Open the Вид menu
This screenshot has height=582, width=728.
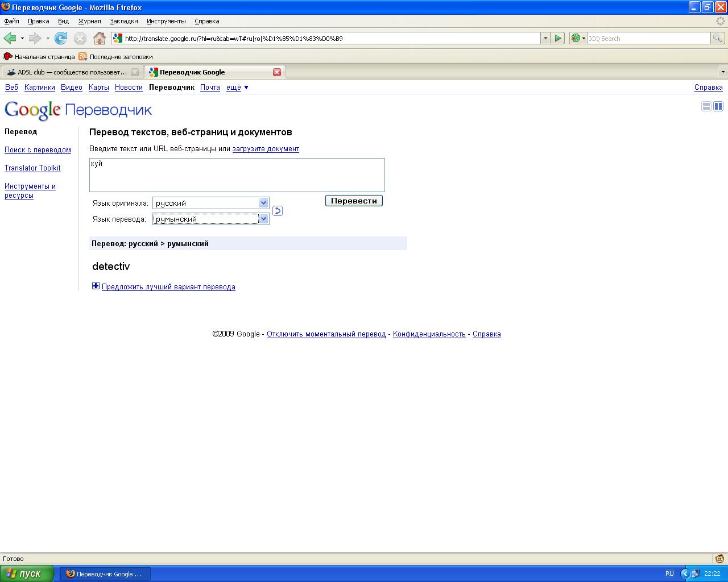63,21
